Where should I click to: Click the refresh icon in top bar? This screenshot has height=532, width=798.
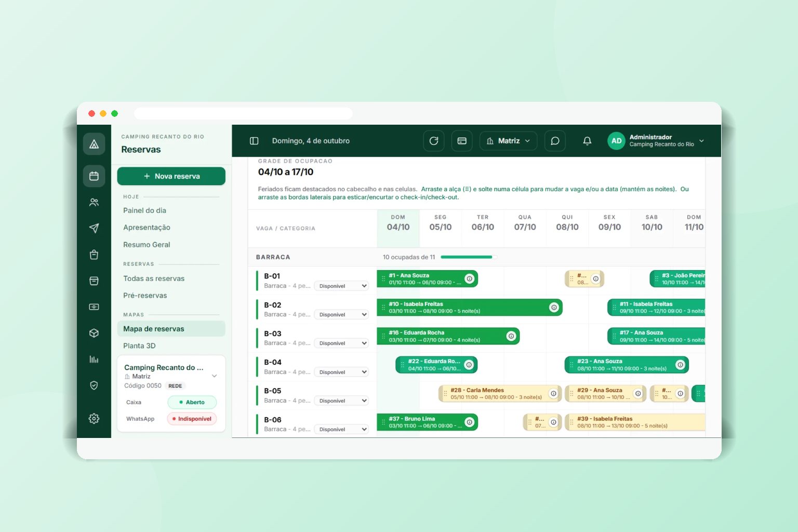click(x=434, y=141)
